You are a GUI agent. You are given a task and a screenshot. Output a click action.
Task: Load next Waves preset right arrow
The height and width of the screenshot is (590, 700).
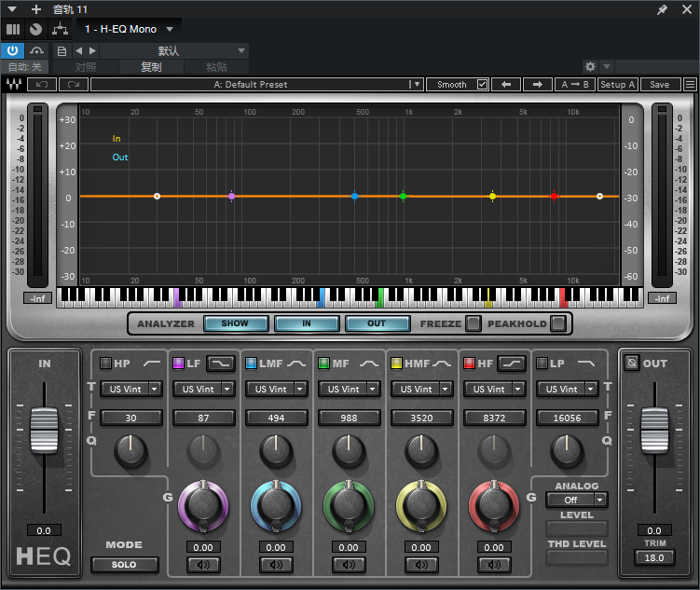click(x=538, y=84)
